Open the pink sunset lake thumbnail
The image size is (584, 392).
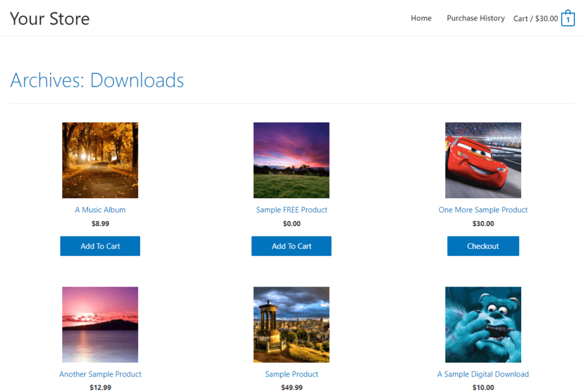(100, 325)
